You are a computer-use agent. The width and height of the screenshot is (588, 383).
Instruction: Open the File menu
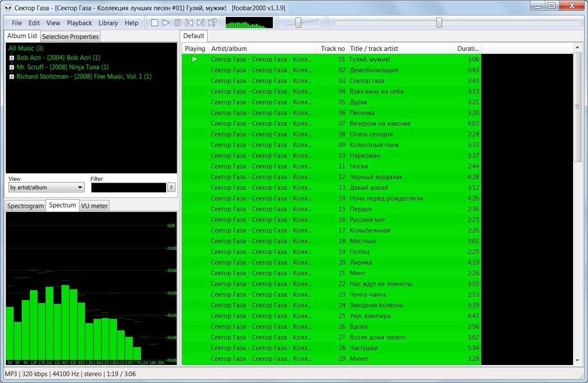(x=17, y=23)
